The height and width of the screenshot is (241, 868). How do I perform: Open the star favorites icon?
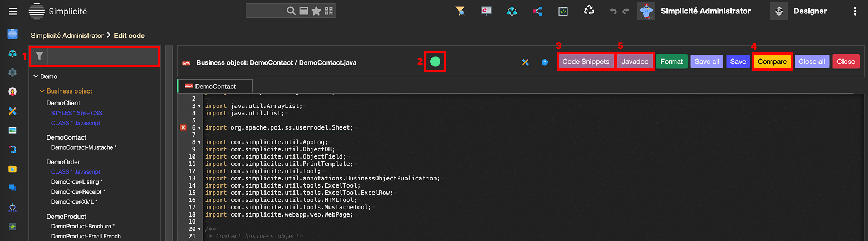point(316,11)
